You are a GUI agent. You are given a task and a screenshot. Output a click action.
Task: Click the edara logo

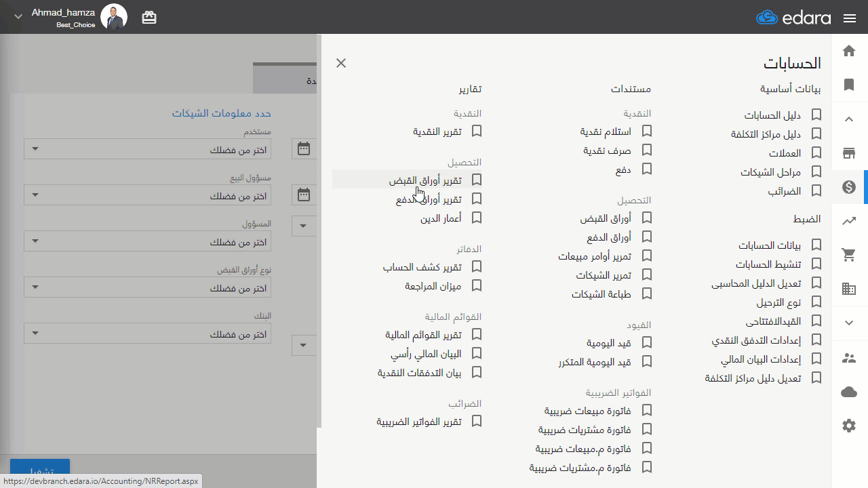793,18
